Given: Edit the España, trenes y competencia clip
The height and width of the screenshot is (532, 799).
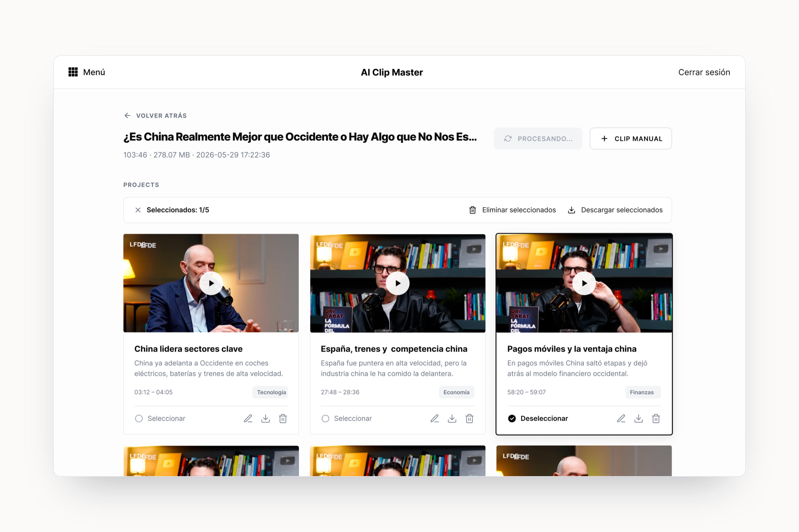Looking at the screenshot, I should 435,418.
